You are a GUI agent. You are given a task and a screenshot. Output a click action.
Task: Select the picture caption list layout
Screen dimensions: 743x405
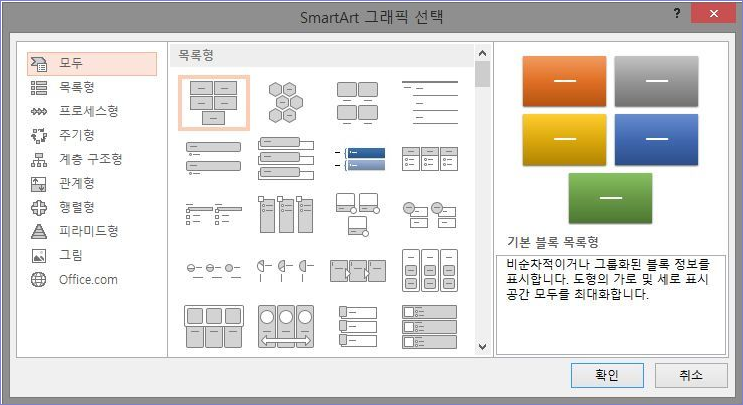(358, 102)
